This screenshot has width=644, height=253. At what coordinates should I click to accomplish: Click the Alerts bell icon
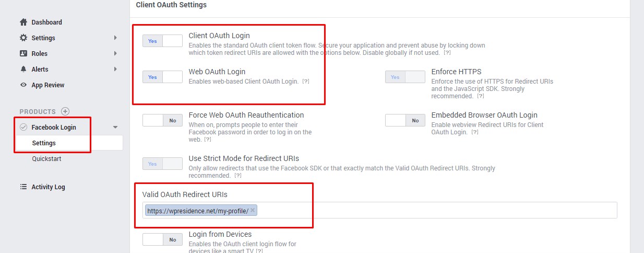pyautogui.click(x=23, y=69)
